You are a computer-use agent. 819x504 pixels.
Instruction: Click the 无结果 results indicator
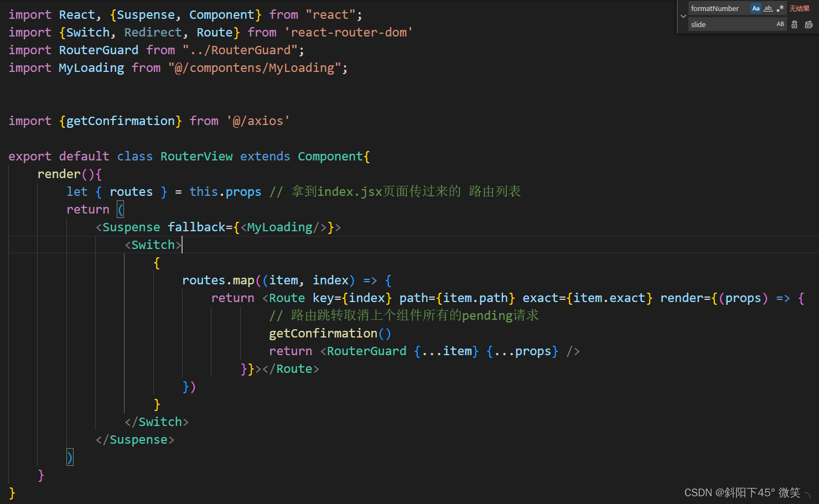click(x=799, y=8)
